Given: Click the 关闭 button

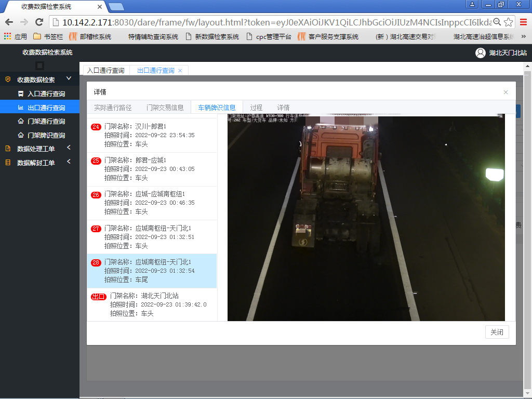Looking at the screenshot, I should tap(497, 332).
